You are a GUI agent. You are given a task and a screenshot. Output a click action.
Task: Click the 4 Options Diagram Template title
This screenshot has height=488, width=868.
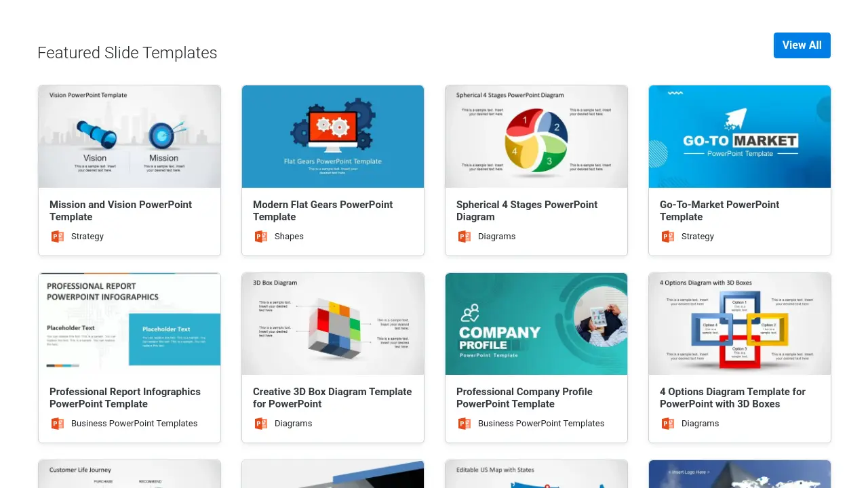click(x=732, y=398)
